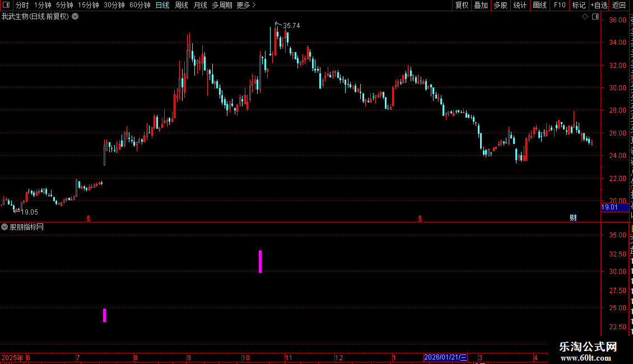The image size is (633, 364).
Task: Click the magenta signal bar near July
Action: pyautogui.click(x=105, y=315)
